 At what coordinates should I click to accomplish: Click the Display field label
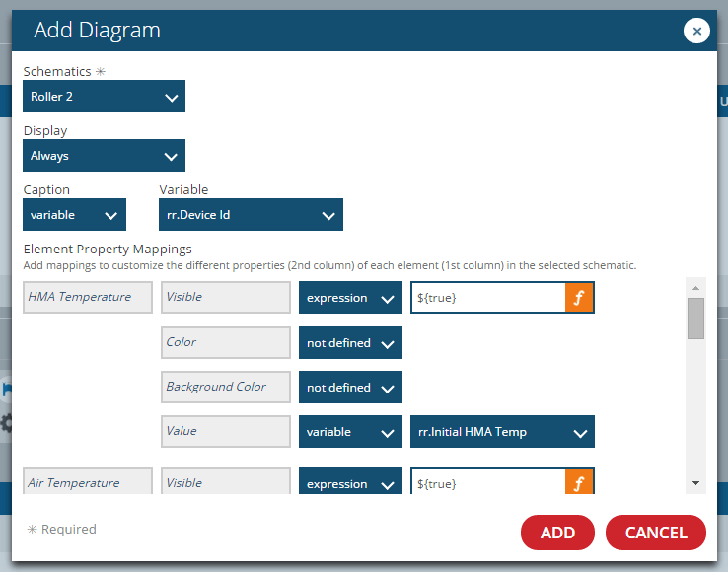45,131
